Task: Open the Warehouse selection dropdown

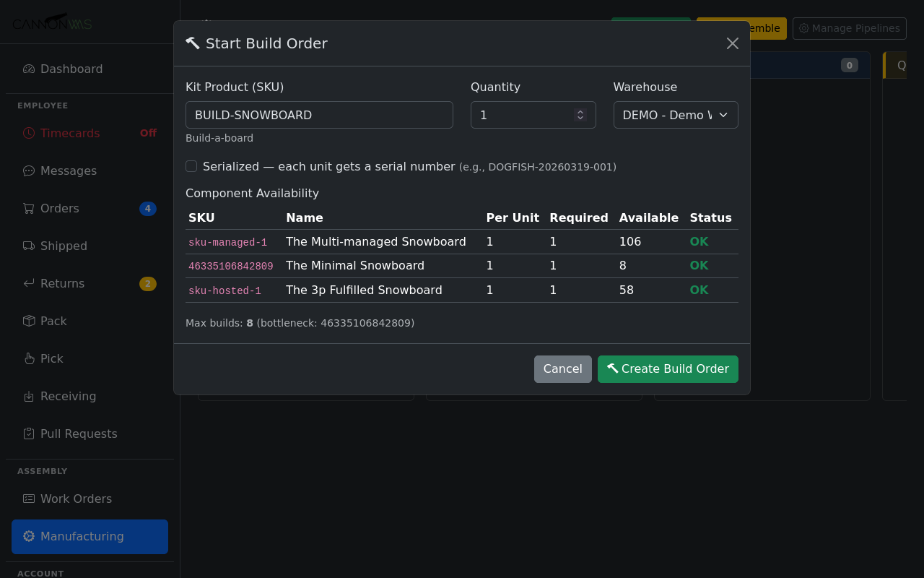Action: 675,114
